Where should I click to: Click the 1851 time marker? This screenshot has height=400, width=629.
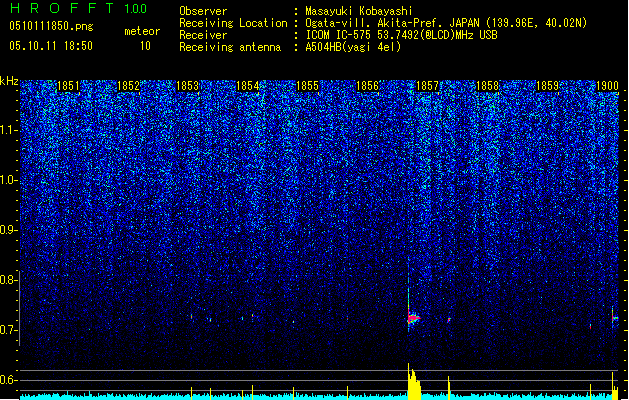(68, 86)
